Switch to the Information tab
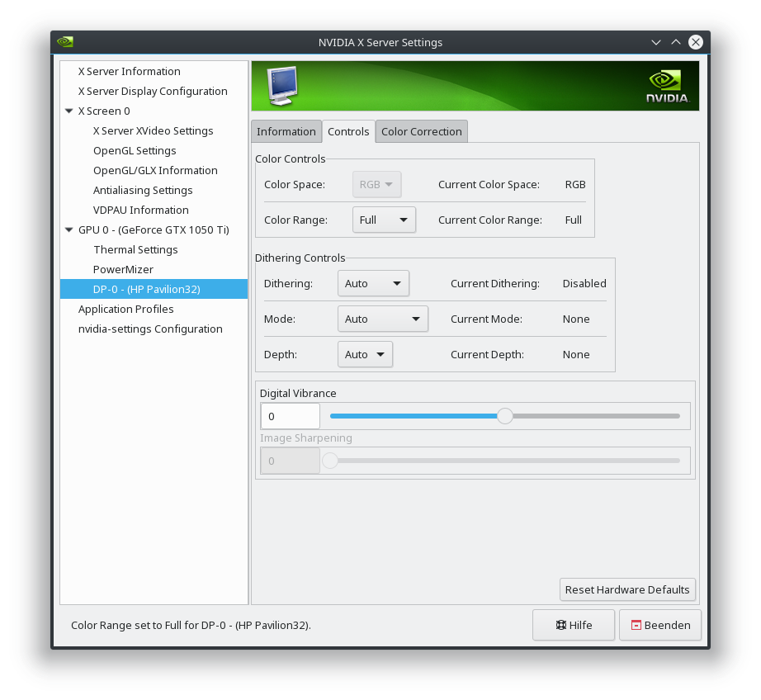The height and width of the screenshot is (700, 761). coord(286,131)
